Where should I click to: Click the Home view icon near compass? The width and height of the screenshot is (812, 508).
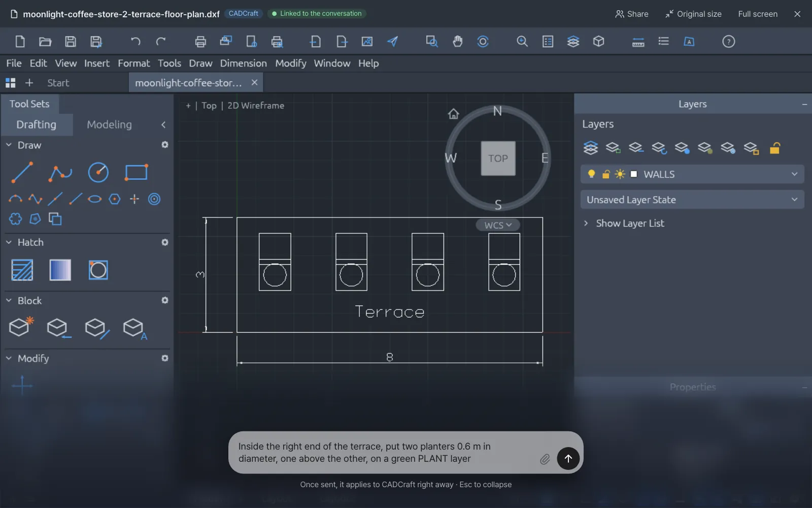453,114
